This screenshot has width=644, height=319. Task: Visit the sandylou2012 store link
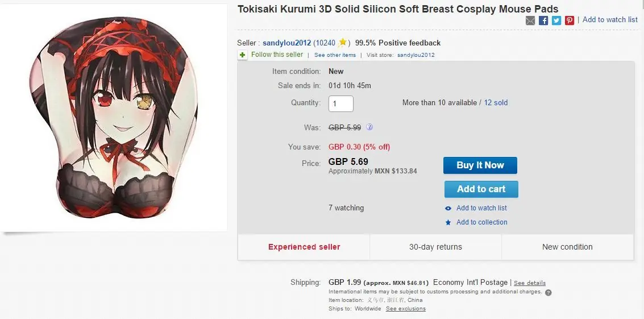[416, 55]
